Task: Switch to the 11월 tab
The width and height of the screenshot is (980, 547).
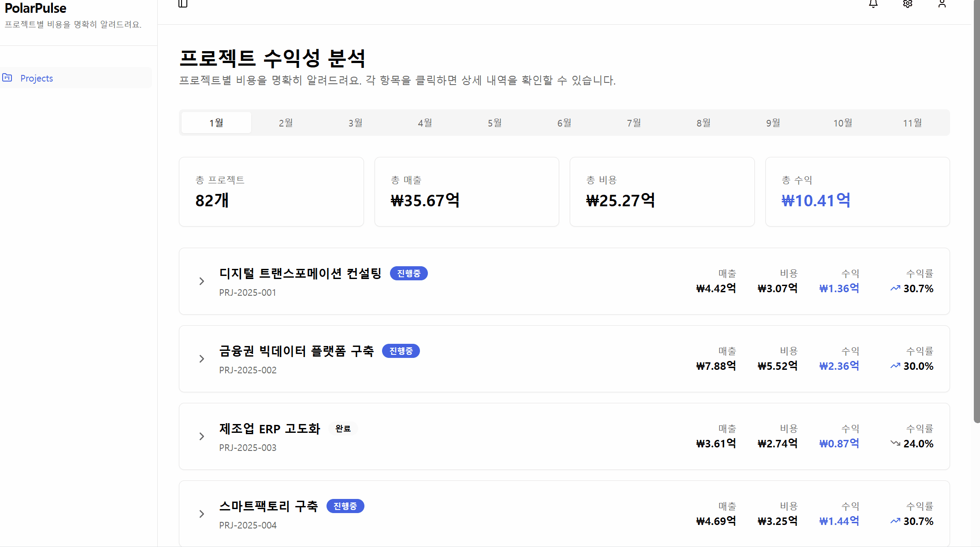Action: coord(912,123)
